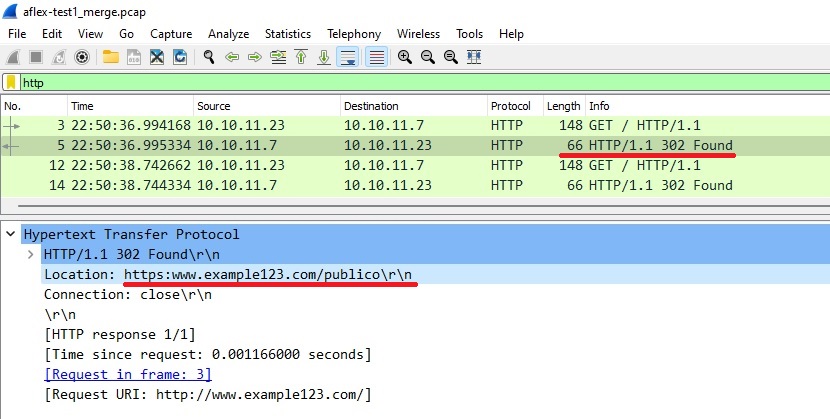
Task: Select packet 14 302 Found row
Action: click(x=415, y=186)
